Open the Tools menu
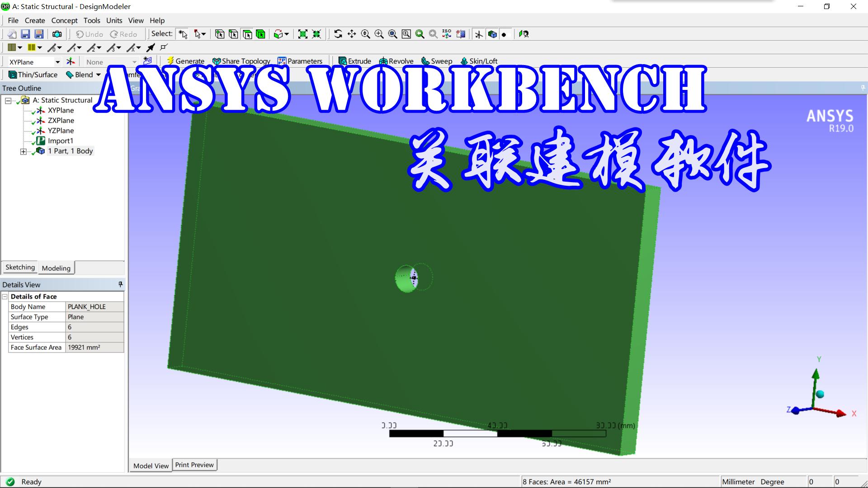 coord(92,20)
